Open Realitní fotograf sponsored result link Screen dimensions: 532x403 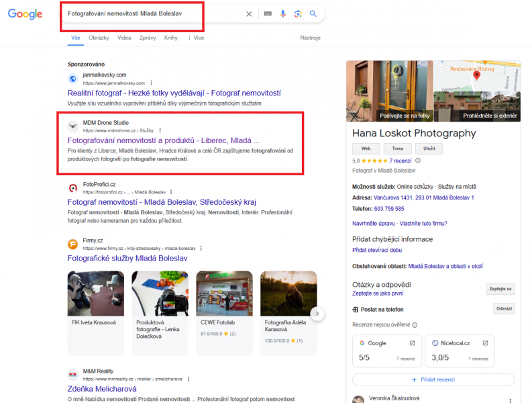pos(174,93)
